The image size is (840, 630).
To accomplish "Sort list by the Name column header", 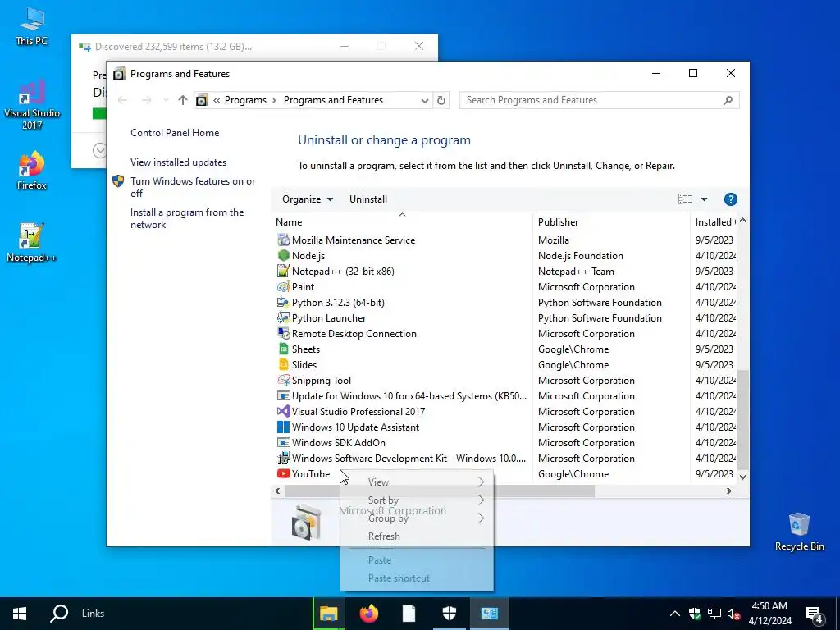I will pyautogui.click(x=404, y=221).
